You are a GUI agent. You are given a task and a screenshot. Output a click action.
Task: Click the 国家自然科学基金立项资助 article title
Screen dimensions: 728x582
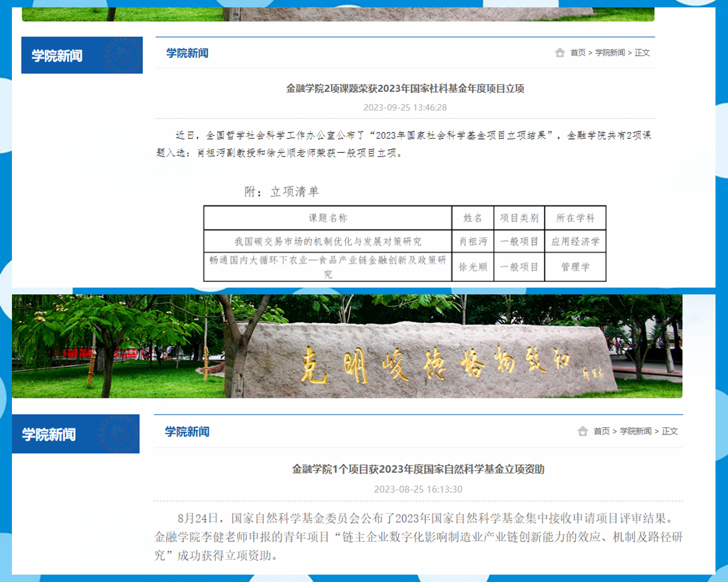click(418, 469)
